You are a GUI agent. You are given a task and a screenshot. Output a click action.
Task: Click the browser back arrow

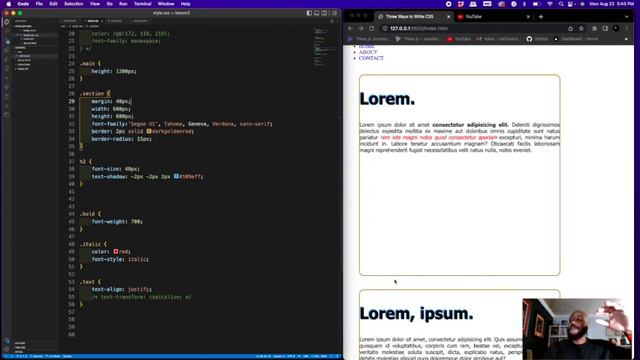click(x=350, y=29)
